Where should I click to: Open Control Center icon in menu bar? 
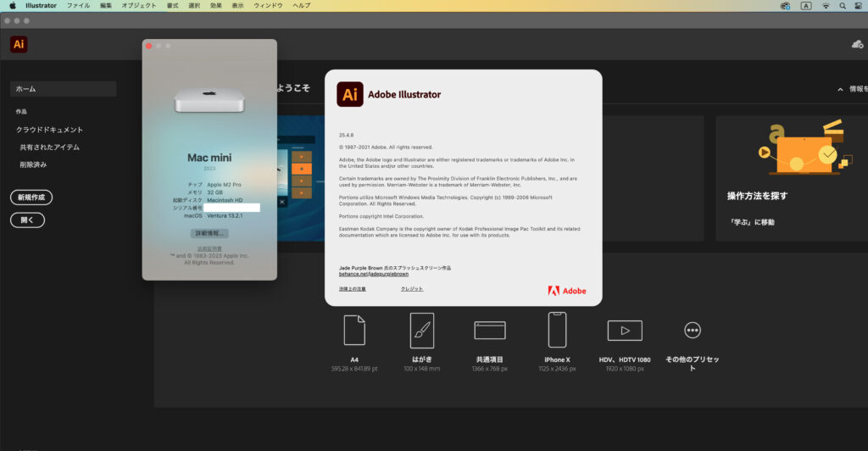pos(859,6)
